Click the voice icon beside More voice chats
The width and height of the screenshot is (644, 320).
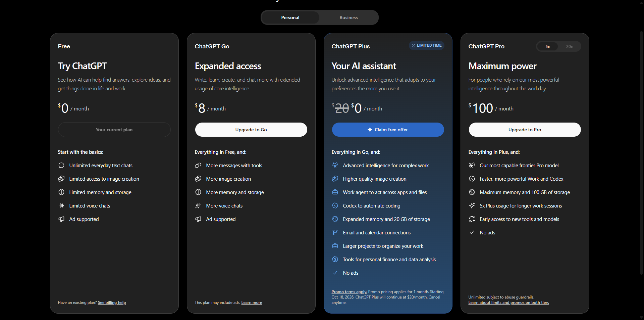point(198,205)
